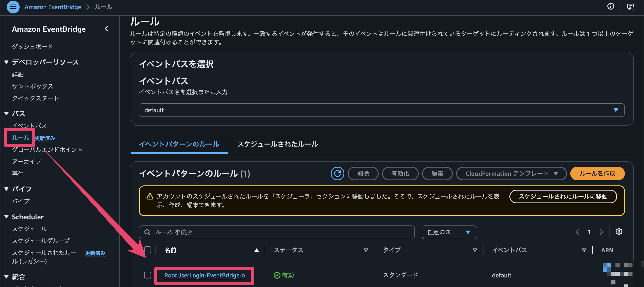This screenshot has height=287, width=644.
Task: Go to next page of rules
Action: pyautogui.click(x=601, y=232)
